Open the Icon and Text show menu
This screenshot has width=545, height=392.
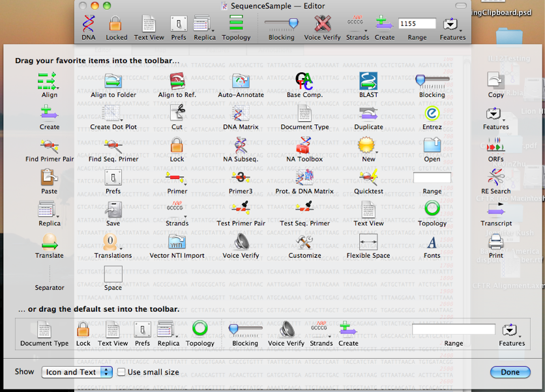click(76, 371)
